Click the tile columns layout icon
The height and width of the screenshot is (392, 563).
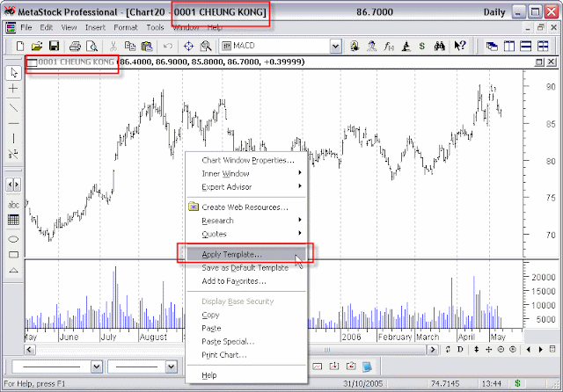point(509,46)
